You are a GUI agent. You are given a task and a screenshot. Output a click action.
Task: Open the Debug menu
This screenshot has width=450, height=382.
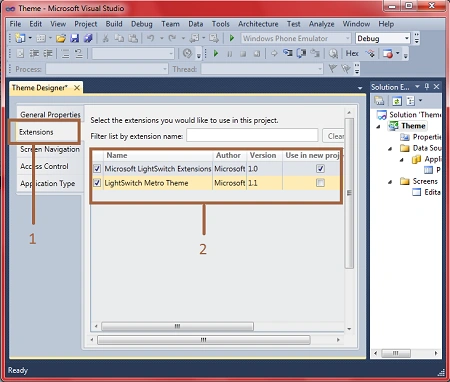[x=142, y=24]
